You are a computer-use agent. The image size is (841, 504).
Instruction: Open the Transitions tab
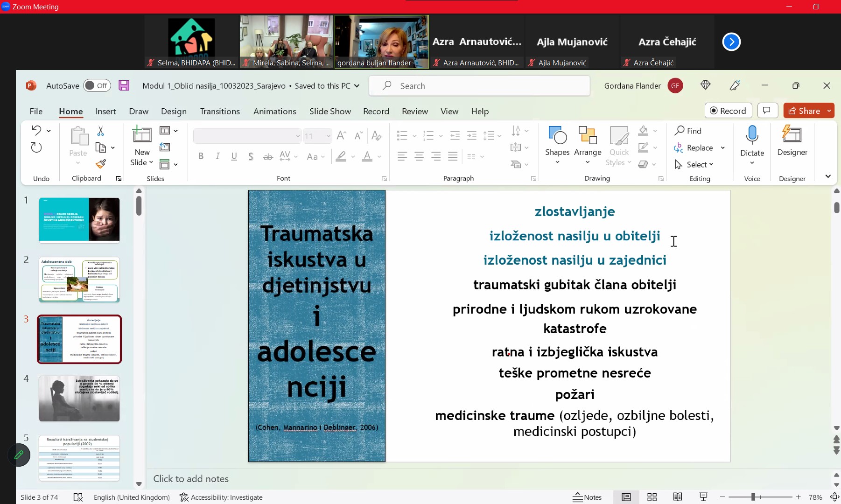point(220,112)
